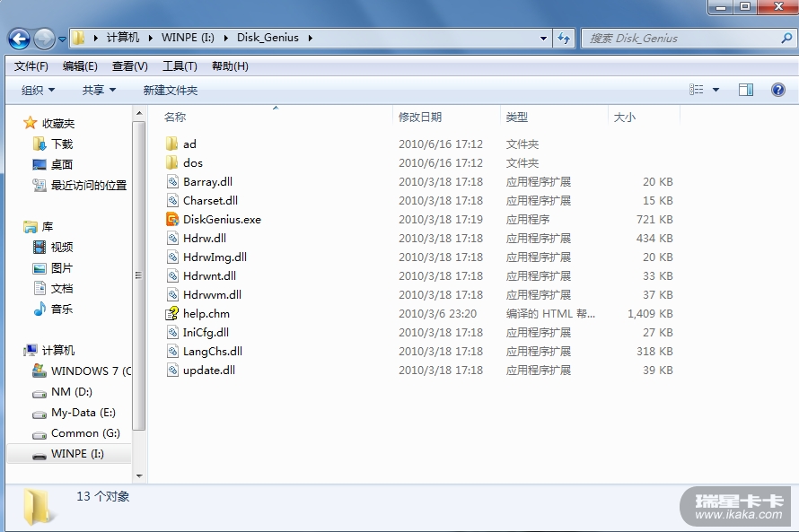Open help with the blue question icon
The height and width of the screenshot is (532, 799).
pos(777,90)
